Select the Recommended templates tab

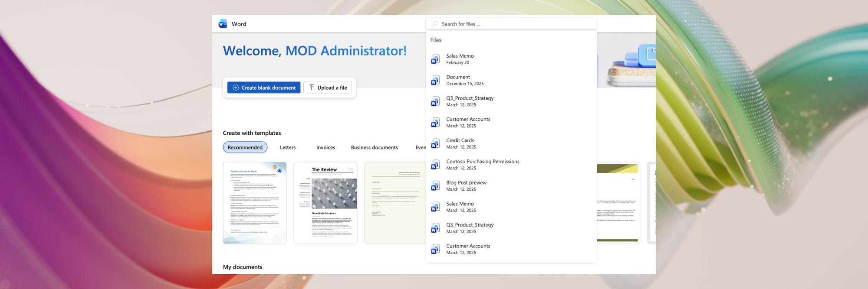pyautogui.click(x=245, y=147)
